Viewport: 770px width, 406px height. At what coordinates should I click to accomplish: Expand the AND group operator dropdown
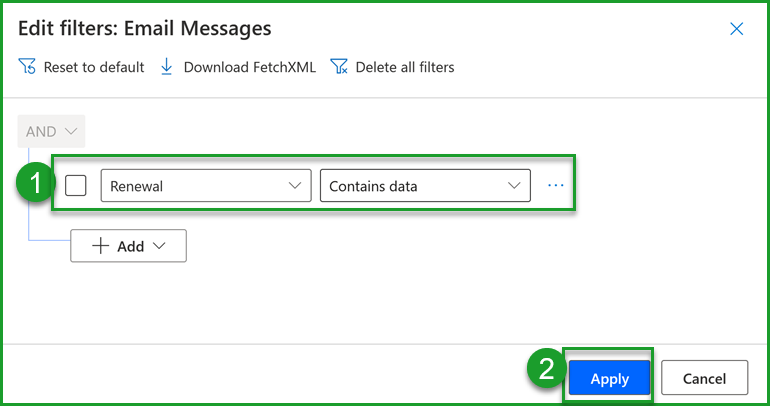[x=52, y=131]
